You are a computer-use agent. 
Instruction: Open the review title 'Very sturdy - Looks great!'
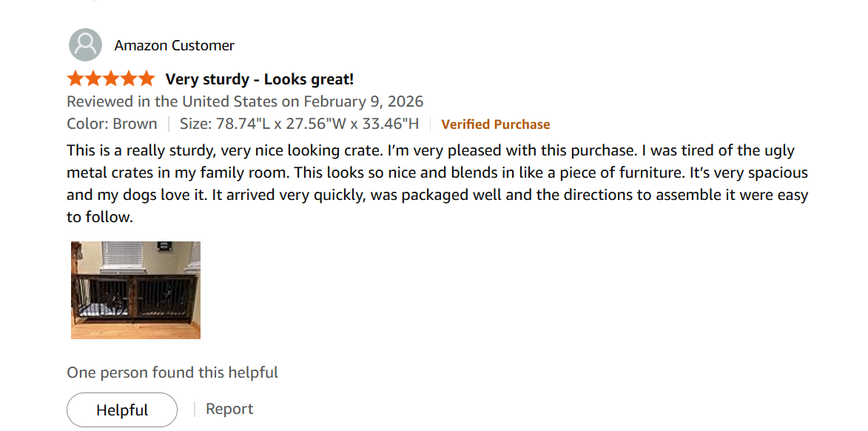[x=258, y=78]
